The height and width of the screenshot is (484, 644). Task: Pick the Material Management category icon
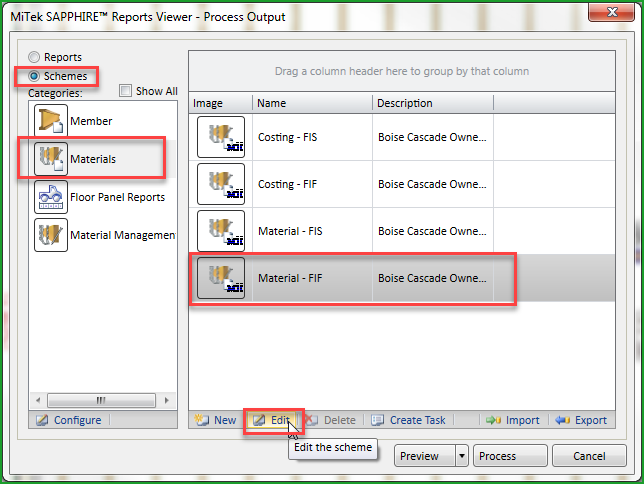click(51, 235)
